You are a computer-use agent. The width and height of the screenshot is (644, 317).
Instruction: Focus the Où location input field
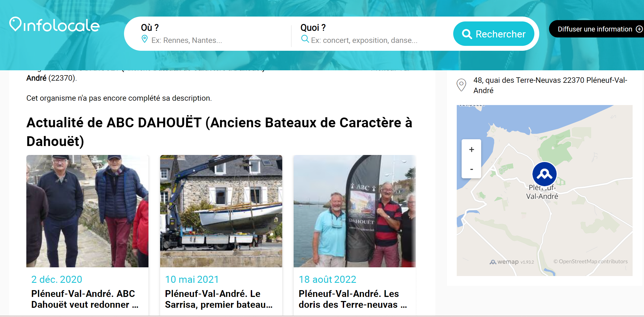[x=212, y=40]
